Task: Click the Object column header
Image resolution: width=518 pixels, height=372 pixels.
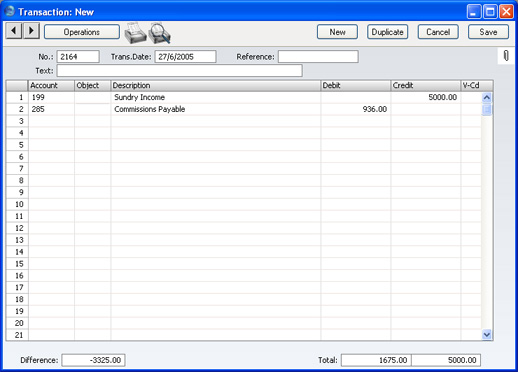Action: click(92, 86)
